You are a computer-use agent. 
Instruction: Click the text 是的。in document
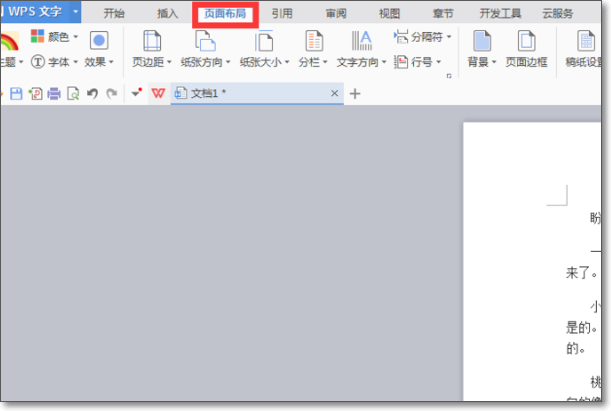[582, 328]
